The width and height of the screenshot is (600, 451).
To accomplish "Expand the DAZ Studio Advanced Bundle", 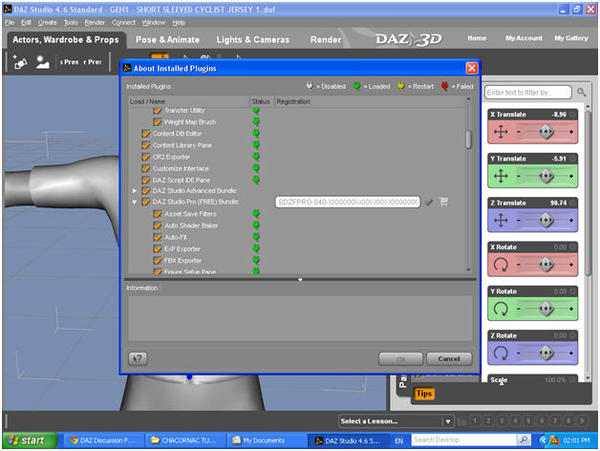I will (x=134, y=190).
